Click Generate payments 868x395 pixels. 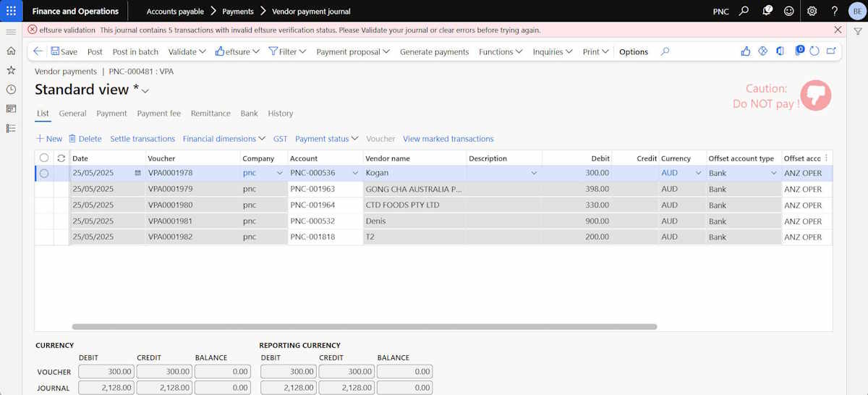coord(434,52)
